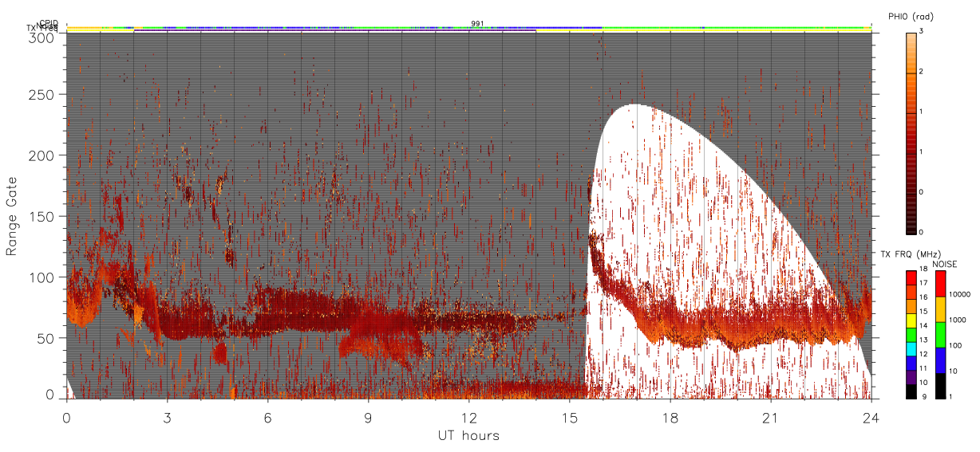Click the 'NOISE' legend title
980x452 pixels.
(x=945, y=264)
